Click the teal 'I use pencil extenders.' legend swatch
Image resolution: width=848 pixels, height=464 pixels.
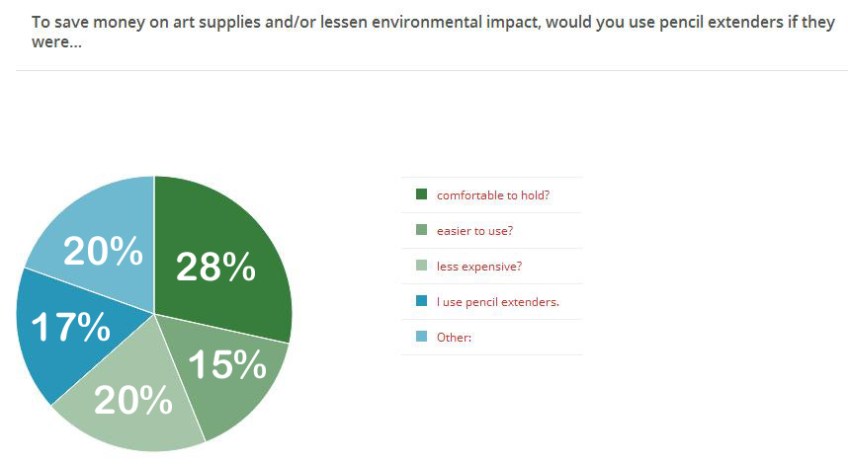coord(421,301)
